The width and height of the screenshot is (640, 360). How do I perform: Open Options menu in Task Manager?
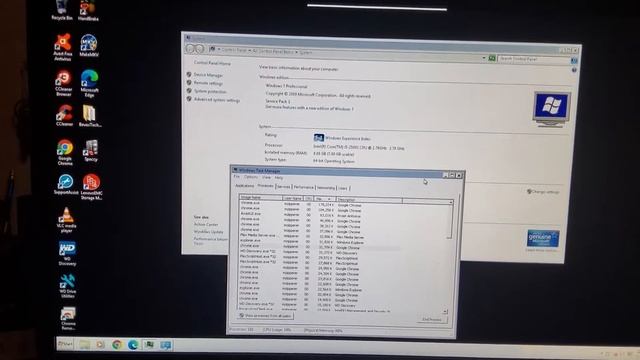tap(251, 177)
